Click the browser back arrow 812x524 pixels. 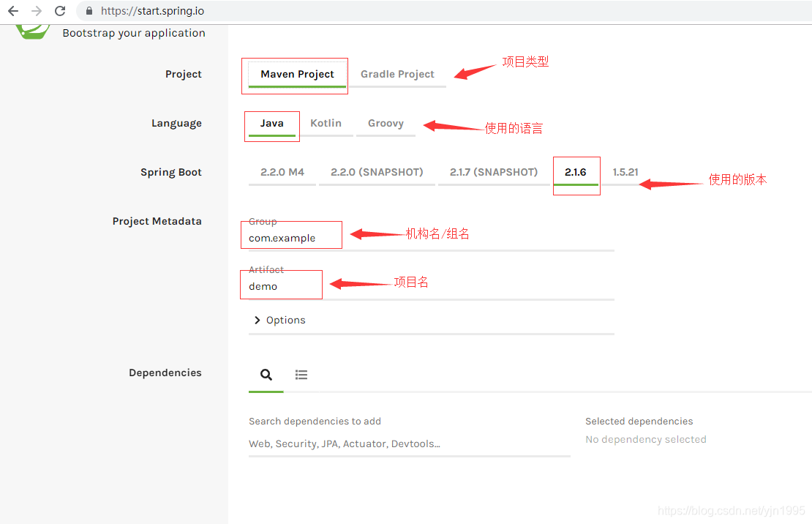click(13, 11)
